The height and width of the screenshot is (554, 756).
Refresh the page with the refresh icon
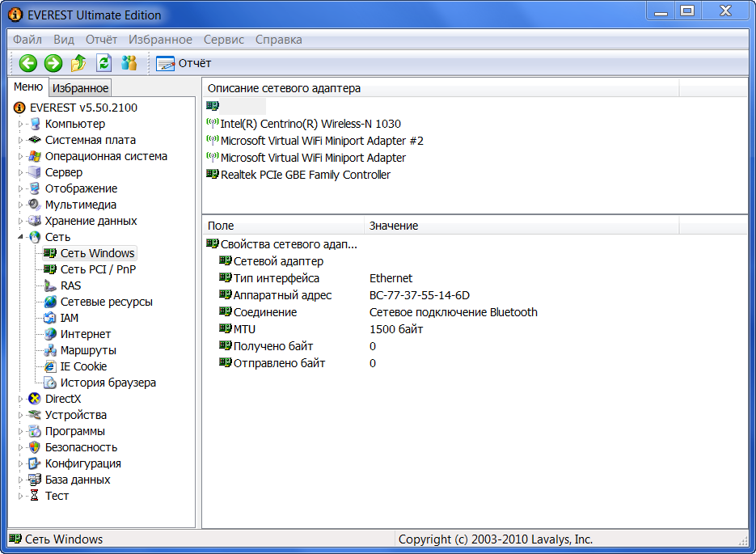click(x=104, y=63)
